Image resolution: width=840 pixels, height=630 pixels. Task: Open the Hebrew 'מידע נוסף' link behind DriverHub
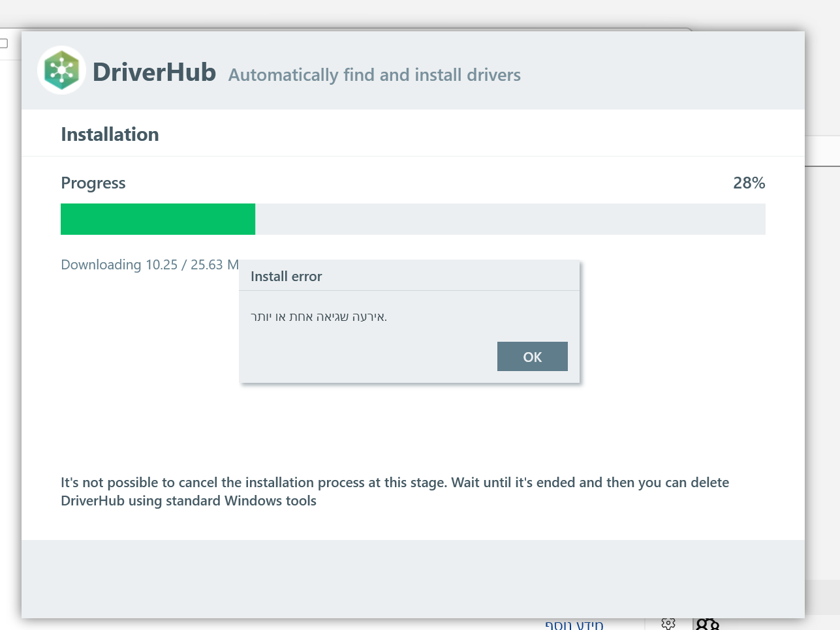(x=574, y=625)
